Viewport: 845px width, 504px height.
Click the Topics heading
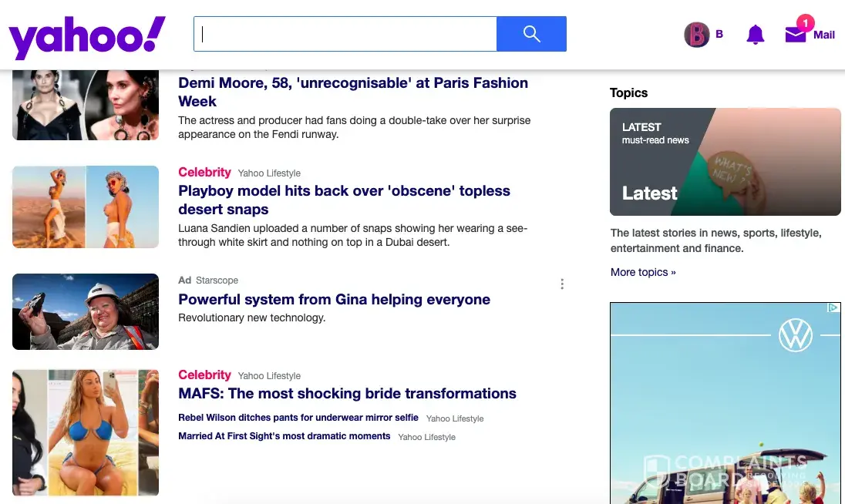[628, 92]
